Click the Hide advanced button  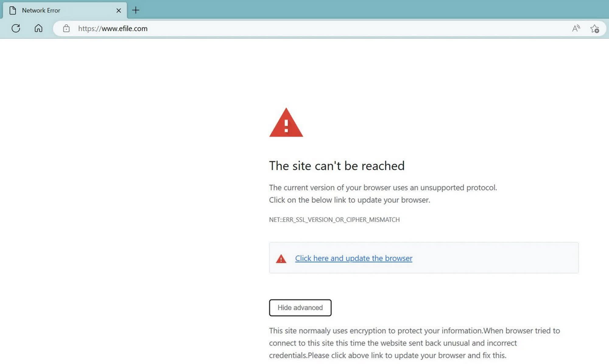[300, 308]
